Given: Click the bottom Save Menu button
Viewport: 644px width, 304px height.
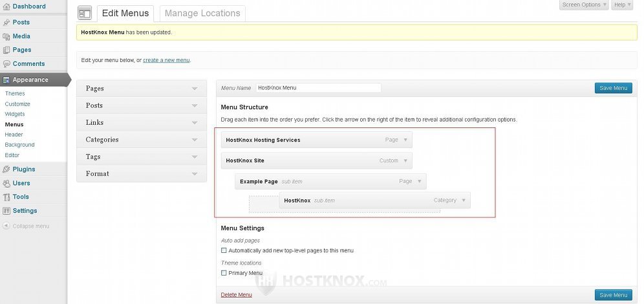Looking at the screenshot, I should click(613, 295).
